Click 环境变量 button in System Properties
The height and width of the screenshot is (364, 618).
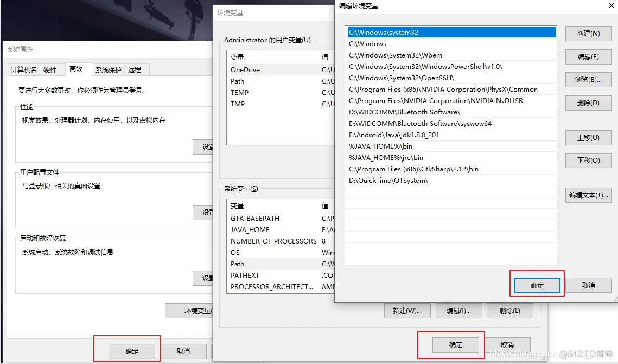click(x=189, y=311)
